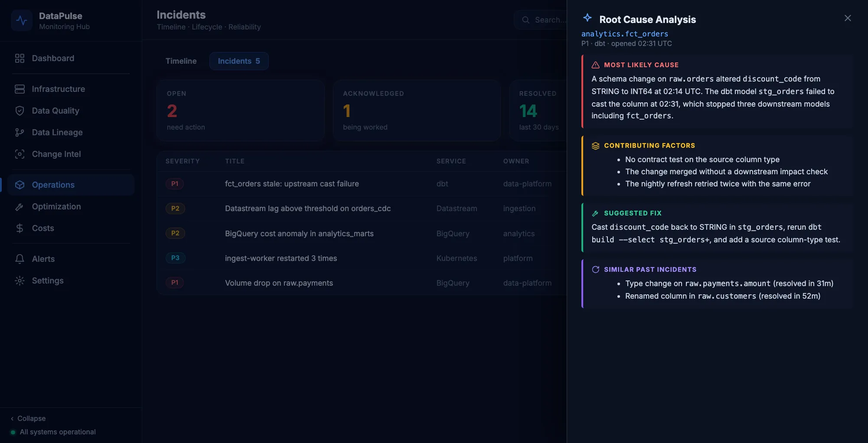
Task: Click similar incident raw.payments.amount type change
Action: coord(729,283)
